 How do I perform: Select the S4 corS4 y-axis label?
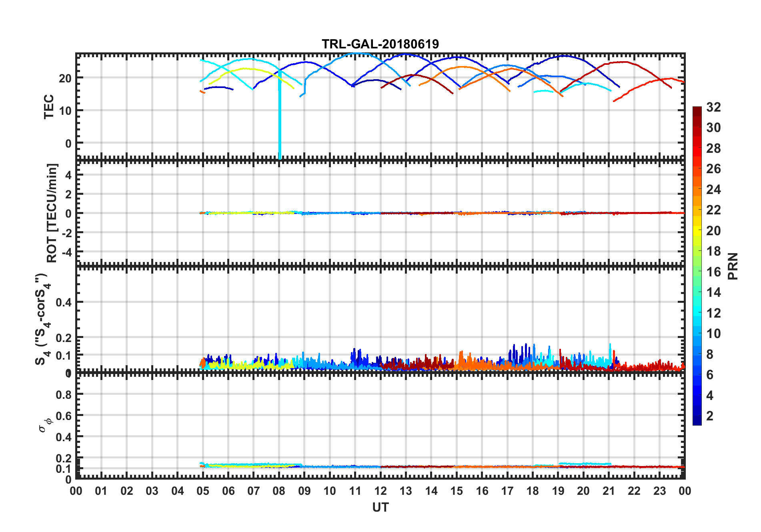[x=42, y=319]
